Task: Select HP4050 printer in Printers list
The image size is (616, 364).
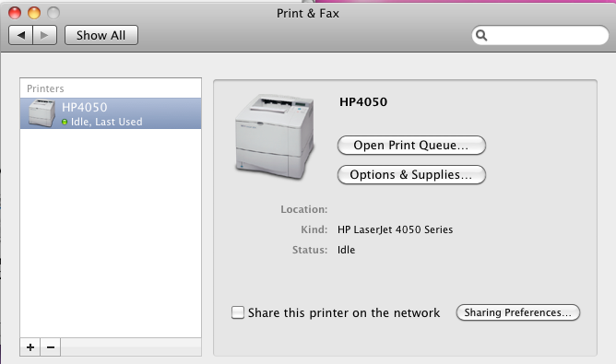Action: (x=111, y=113)
